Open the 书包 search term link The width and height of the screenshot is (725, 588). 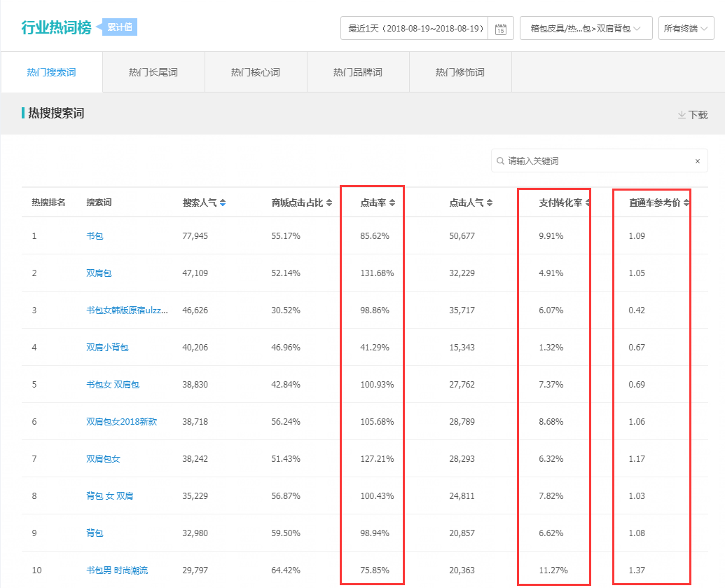click(x=95, y=236)
